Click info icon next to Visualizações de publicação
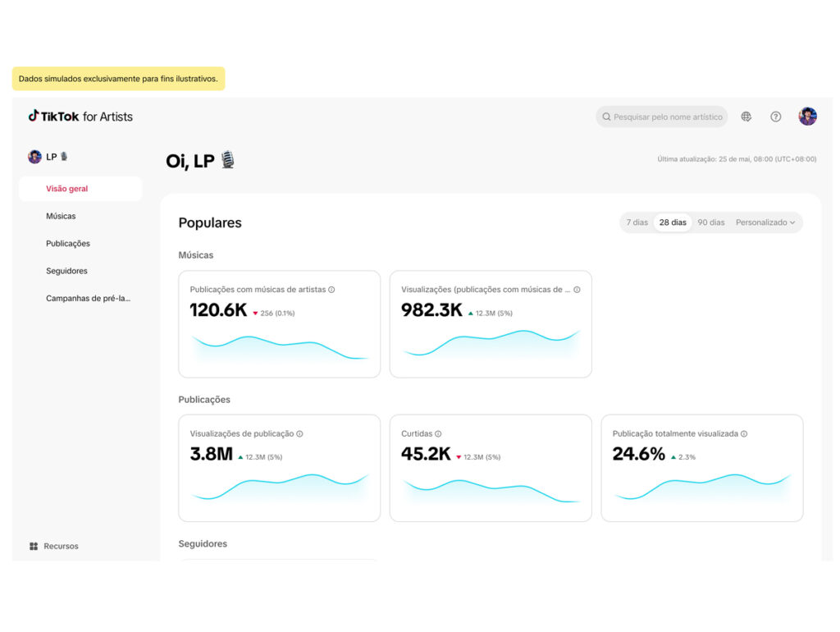 299,433
